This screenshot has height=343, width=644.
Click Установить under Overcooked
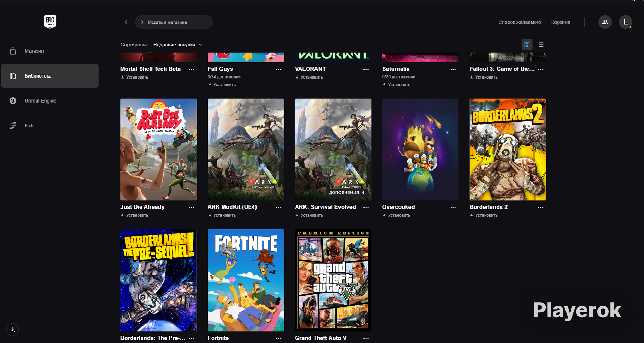click(396, 215)
